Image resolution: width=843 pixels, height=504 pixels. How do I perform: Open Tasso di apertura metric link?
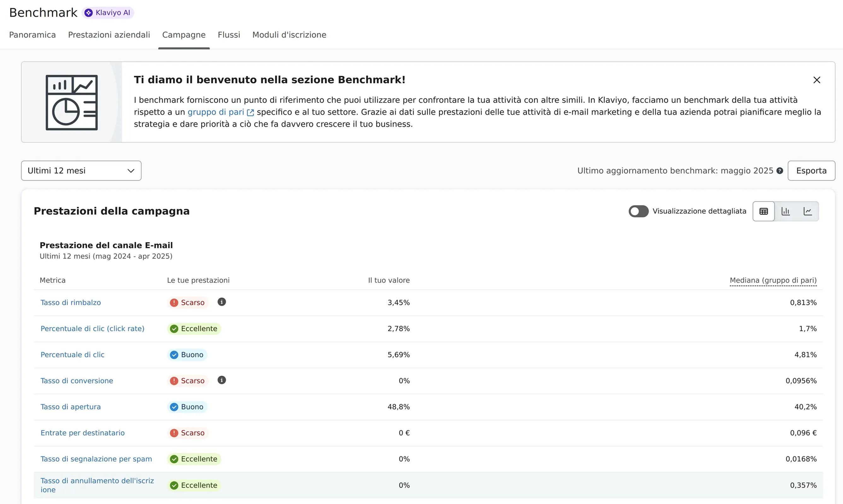point(71,407)
